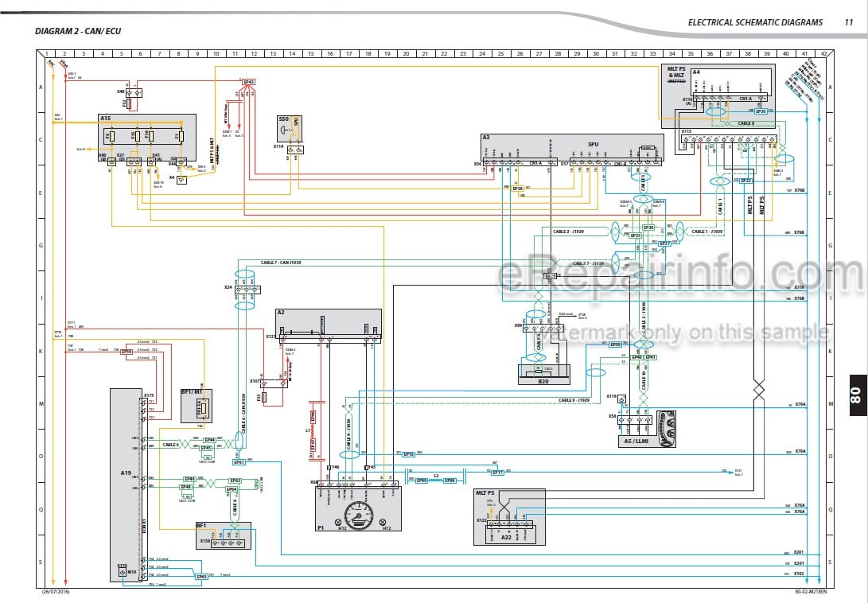Select 'ELECTRICAL SCHEMATIC DIAGRAMS' header text
The width and height of the screenshot is (868, 603).
(755, 23)
